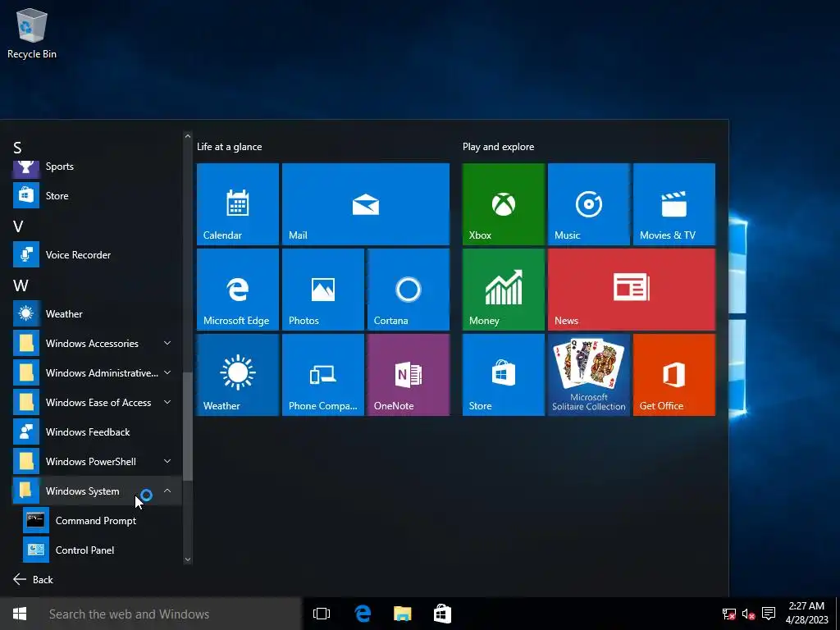This screenshot has width=840, height=630.
Task: Open Control Panel
Action: 102,550
